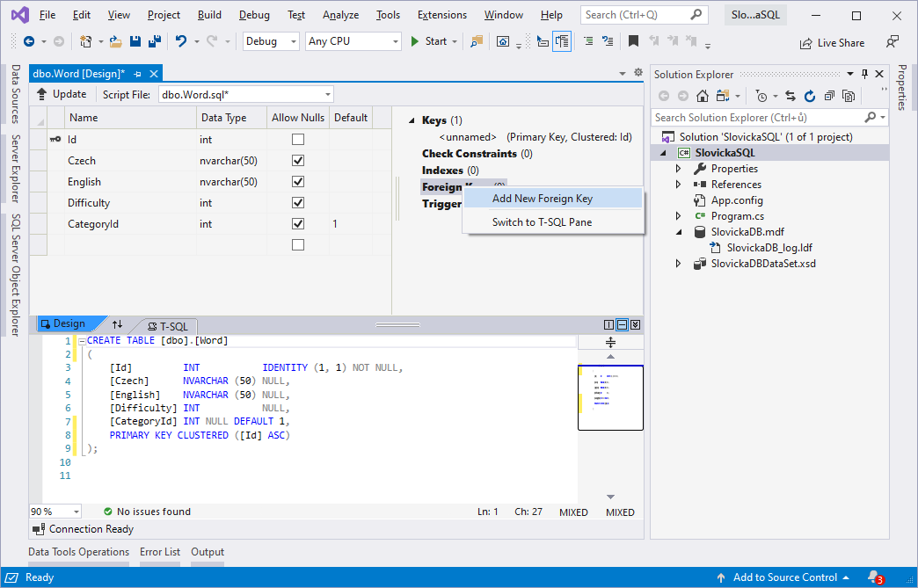918x588 pixels.
Task: Uncheck Allow Nulls for CategoryId column
Action: pos(298,223)
